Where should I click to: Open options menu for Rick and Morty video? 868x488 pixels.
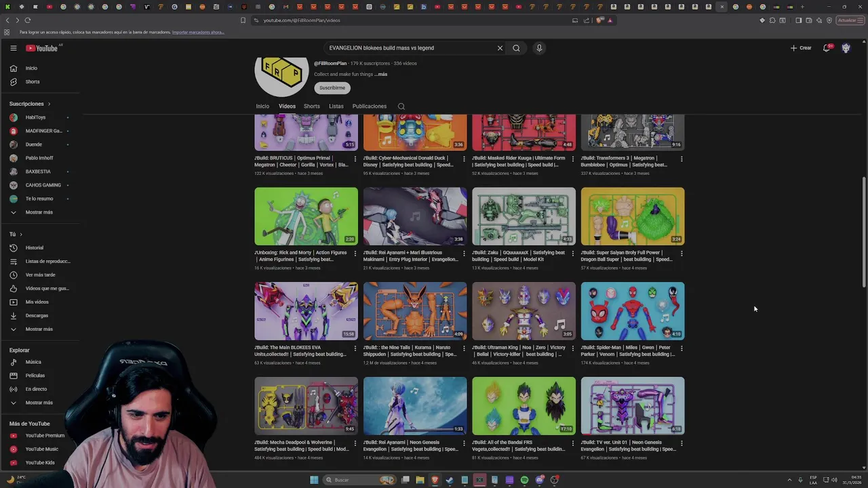coord(355,253)
